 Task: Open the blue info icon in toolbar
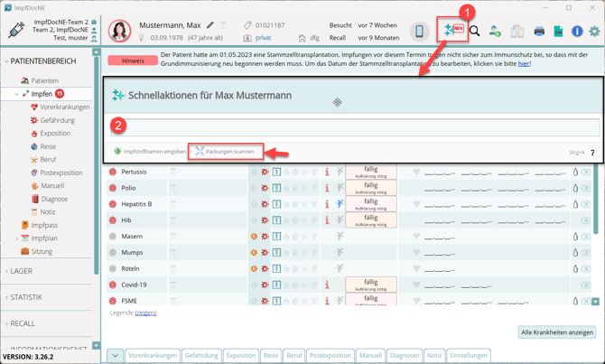(x=576, y=32)
